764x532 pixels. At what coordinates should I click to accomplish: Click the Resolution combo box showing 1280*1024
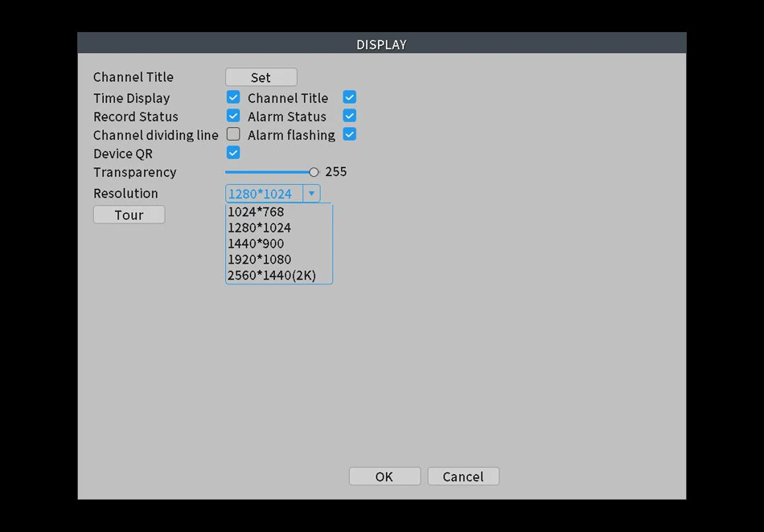[273, 194]
